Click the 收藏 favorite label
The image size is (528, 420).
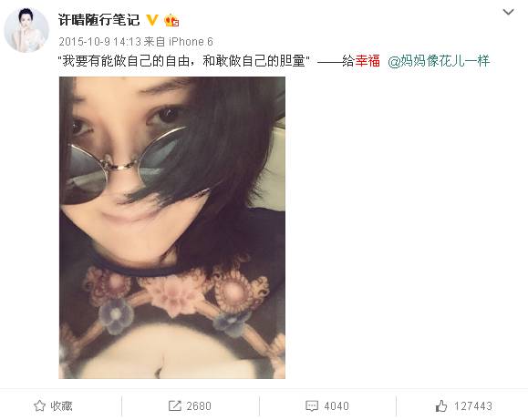pyautogui.click(x=61, y=406)
